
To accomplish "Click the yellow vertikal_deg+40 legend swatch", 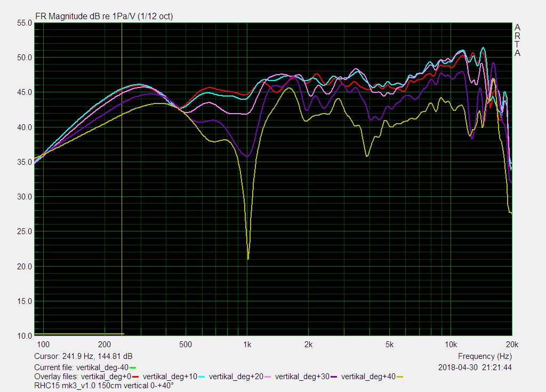I will coord(400,377).
